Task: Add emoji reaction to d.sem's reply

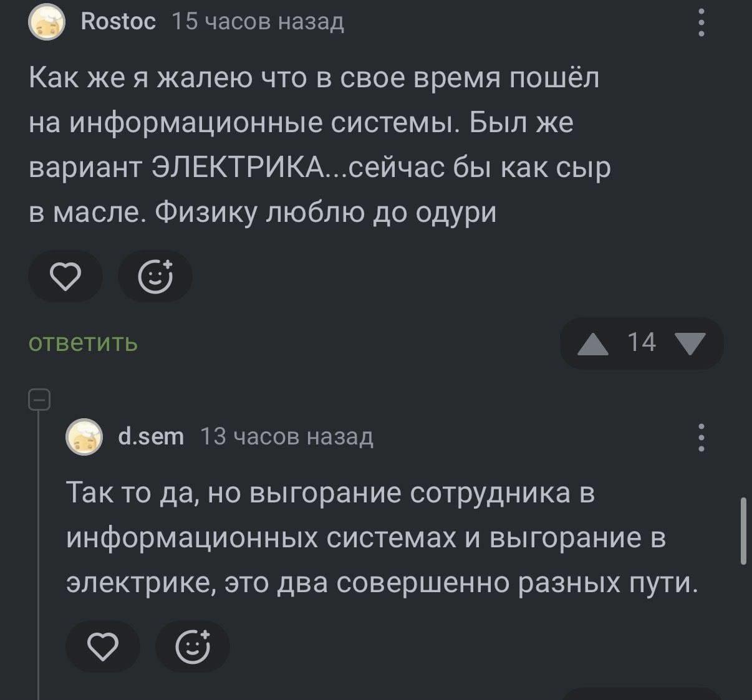Action: pyautogui.click(x=193, y=647)
